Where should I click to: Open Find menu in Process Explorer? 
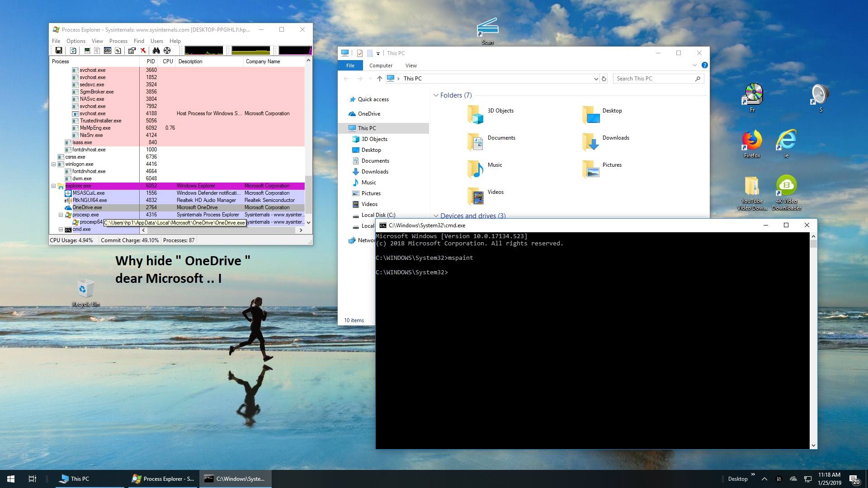139,41
